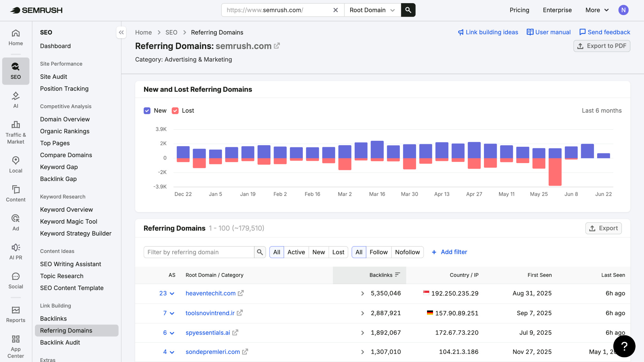644x362 pixels.
Task: Click the search magnifier button
Action: point(408,10)
